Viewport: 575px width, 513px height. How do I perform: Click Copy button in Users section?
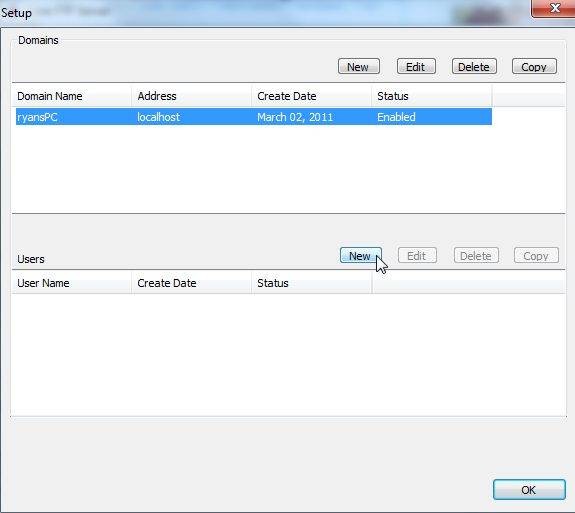point(536,255)
